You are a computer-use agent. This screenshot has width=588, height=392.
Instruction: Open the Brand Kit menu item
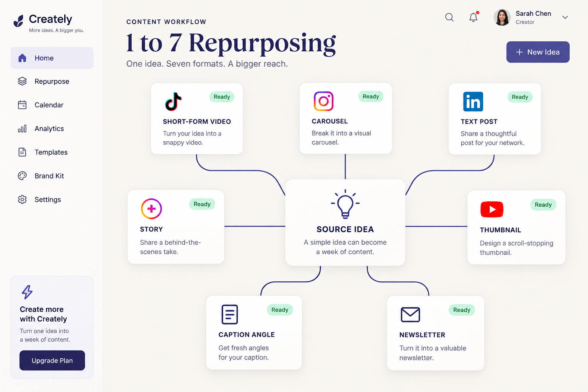coord(52,176)
